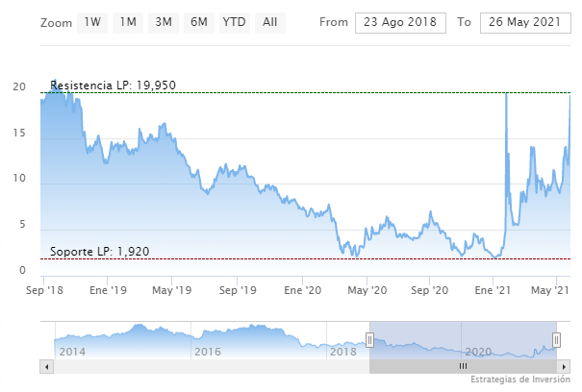Show All time range
The width and height of the screenshot is (582, 392).
coord(270,21)
